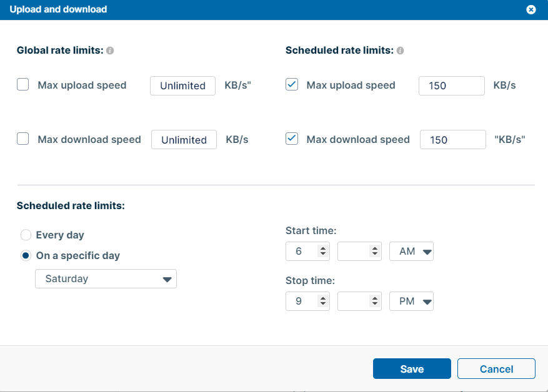Click the scheduled download speed 150 field
The width and height of the screenshot is (548, 392).
pos(452,139)
